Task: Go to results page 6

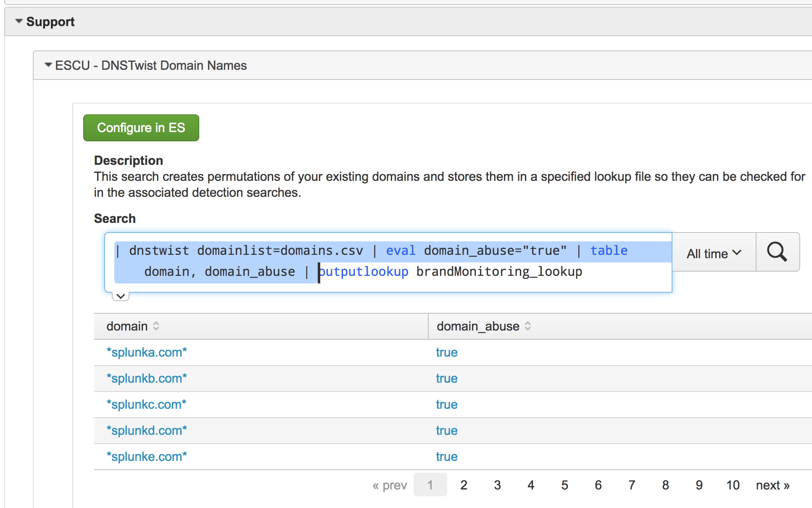Action: point(598,485)
